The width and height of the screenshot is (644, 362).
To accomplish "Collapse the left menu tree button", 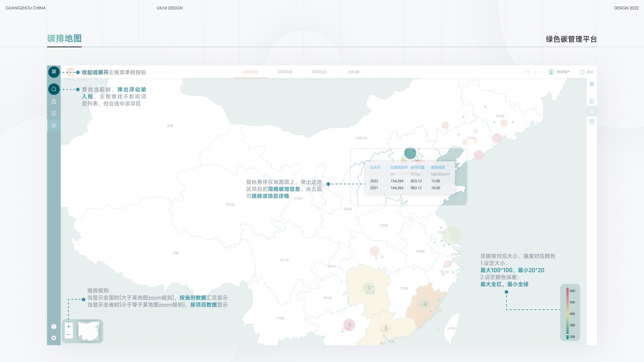I will (54, 72).
